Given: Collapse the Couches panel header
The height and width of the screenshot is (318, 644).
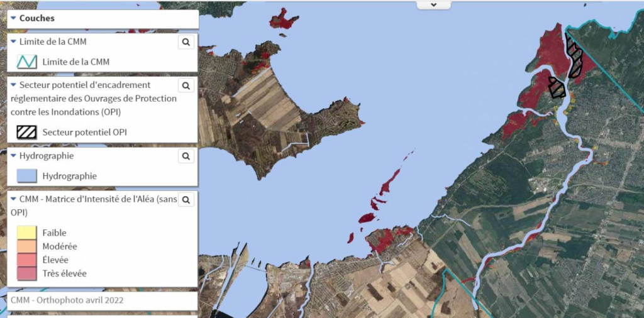Looking at the screenshot, I should click(13, 18).
